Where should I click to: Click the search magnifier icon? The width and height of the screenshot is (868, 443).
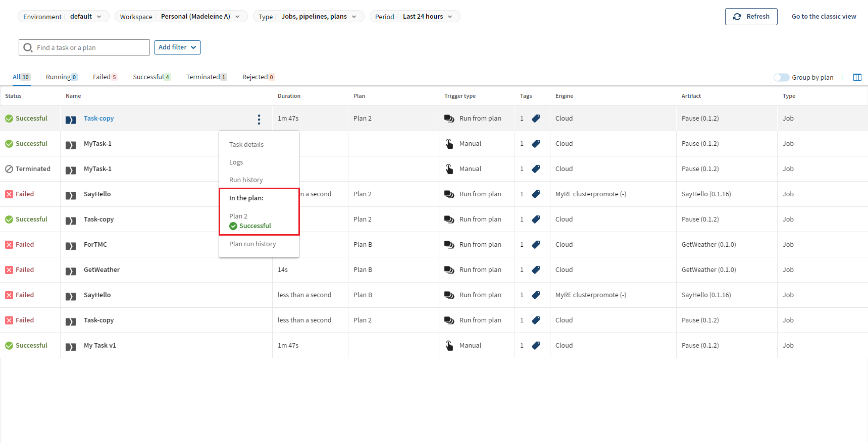click(x=28, y=48)
